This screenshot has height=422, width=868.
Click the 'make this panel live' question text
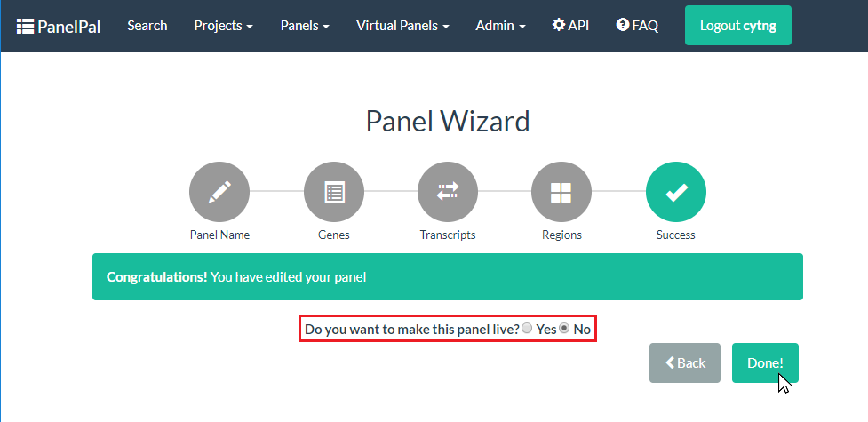tap(412, 330)
